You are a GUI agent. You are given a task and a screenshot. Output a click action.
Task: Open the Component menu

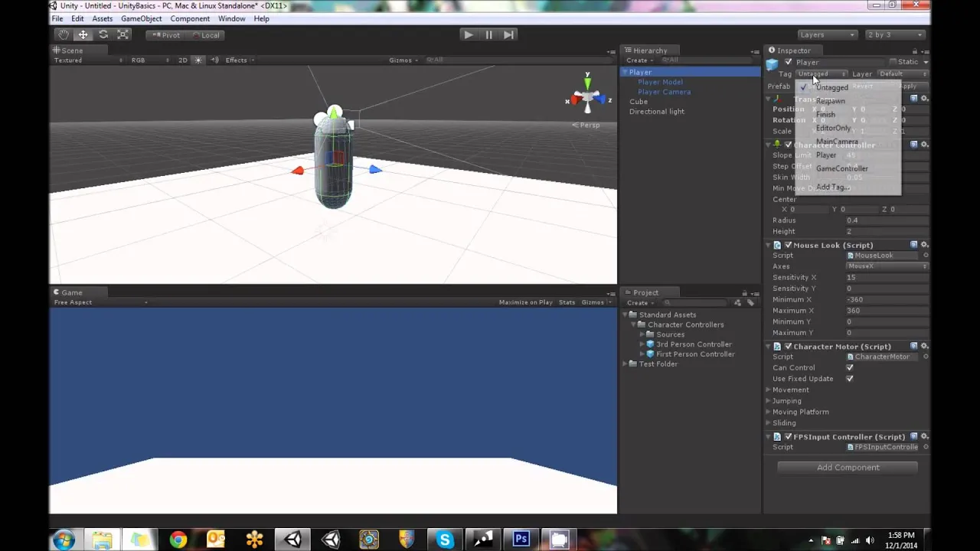pyautogui.click(x=190, y=18)
